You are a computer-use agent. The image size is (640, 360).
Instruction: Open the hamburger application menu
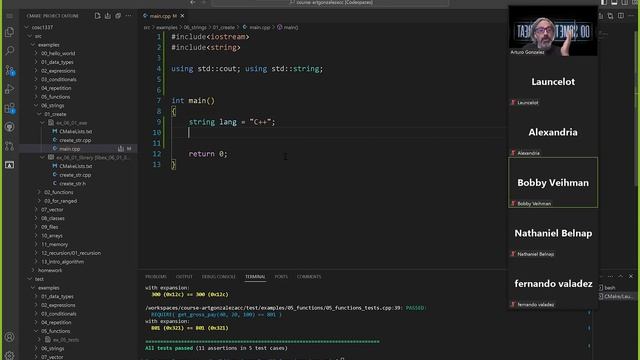(9, 16)
